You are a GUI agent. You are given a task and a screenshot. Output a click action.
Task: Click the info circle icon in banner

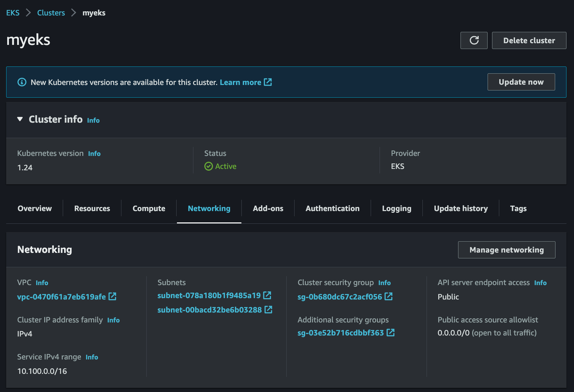22,82
